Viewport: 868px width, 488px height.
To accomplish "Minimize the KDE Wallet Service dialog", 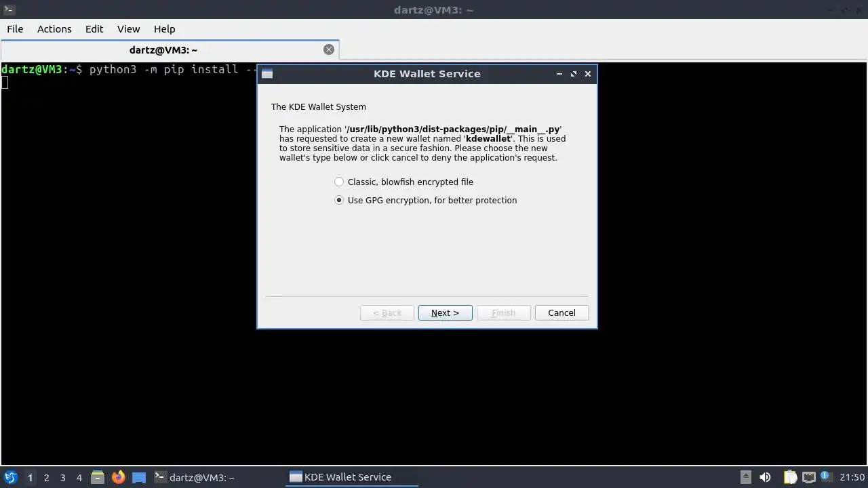I will [x=559, y=74].
